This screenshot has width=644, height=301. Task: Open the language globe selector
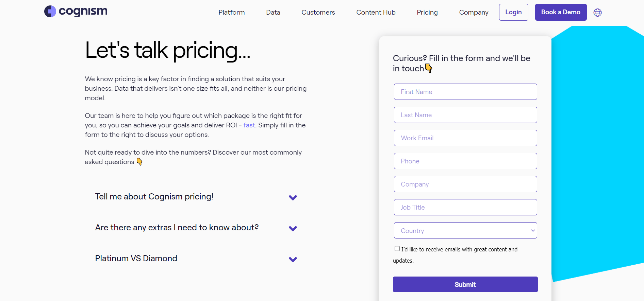(x=597, y=13)
